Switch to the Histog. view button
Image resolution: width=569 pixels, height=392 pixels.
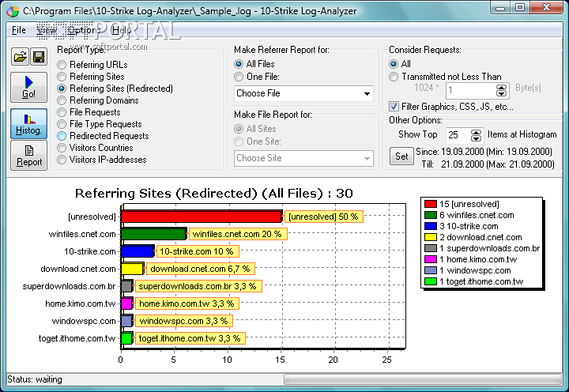(28, 123)
